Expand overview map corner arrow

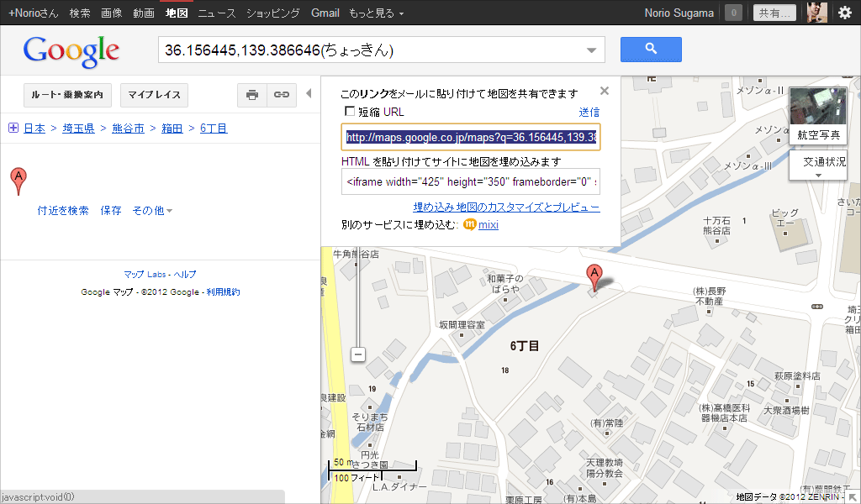853,497
